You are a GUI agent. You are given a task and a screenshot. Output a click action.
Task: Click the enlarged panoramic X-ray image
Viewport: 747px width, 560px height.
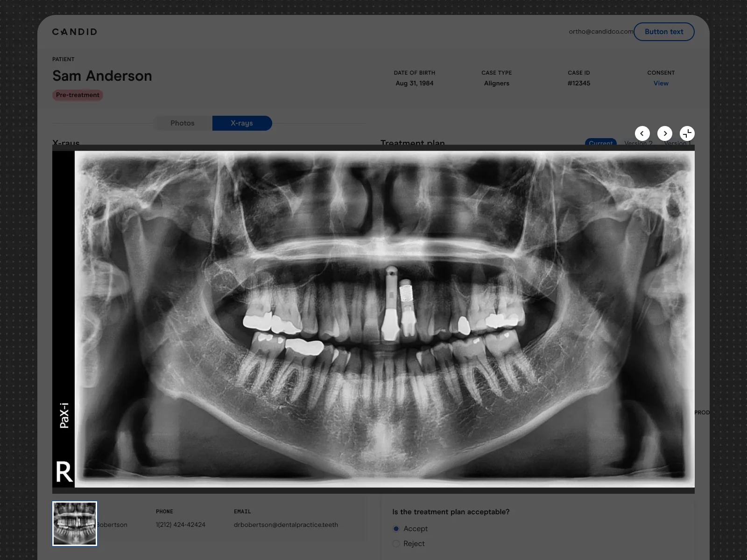[373, 319]
